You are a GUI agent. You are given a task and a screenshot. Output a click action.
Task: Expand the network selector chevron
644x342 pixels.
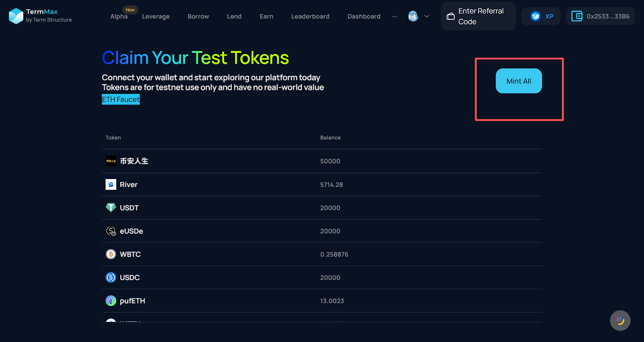click(427, 16)
